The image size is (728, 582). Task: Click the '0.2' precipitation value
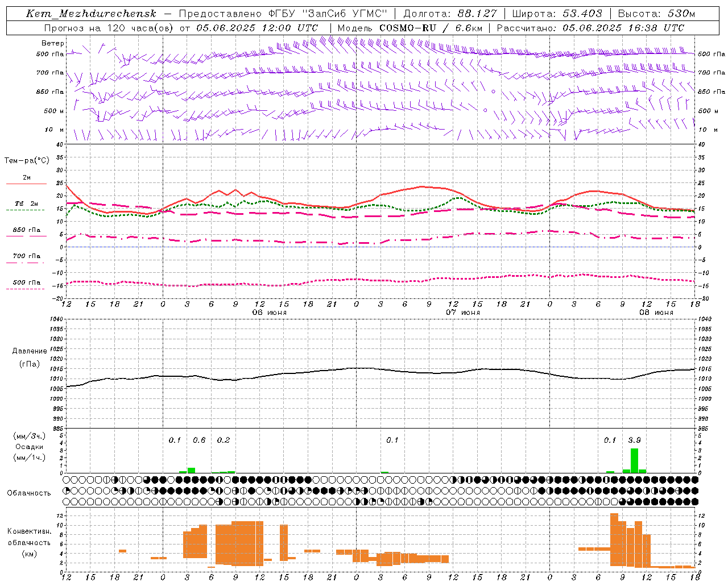pyautogui.click(x=224, y=440)
